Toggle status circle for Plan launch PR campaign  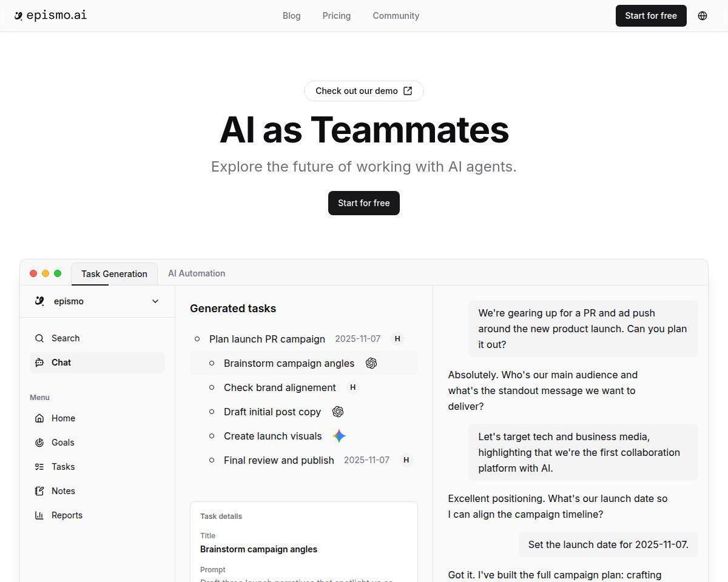pyautogui.click(x=197, y=339)
